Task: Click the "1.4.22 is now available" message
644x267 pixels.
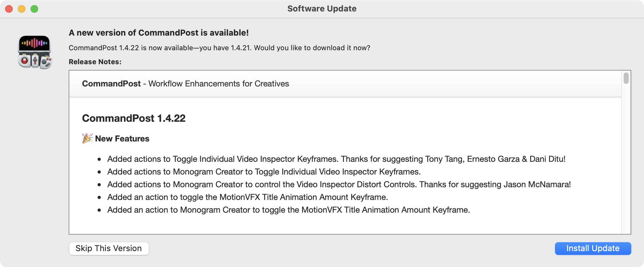Action: pyautogui.click(x=219, y=48)
